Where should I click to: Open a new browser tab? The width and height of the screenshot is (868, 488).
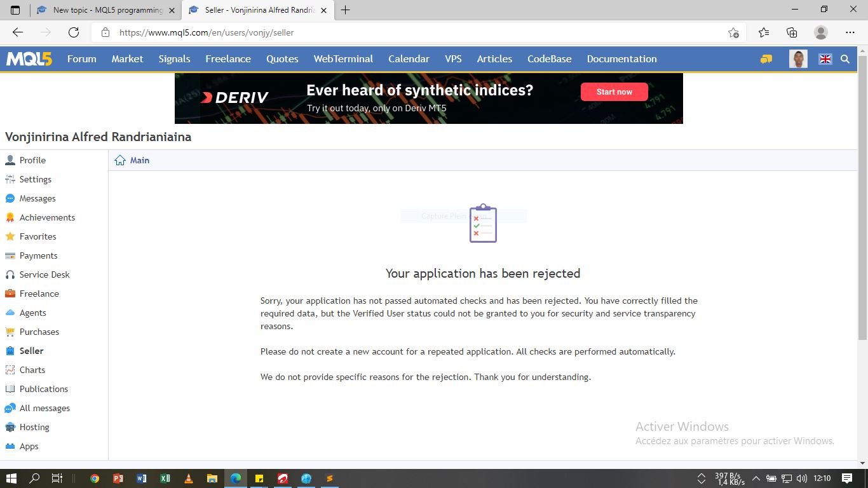tap(346, 10)
